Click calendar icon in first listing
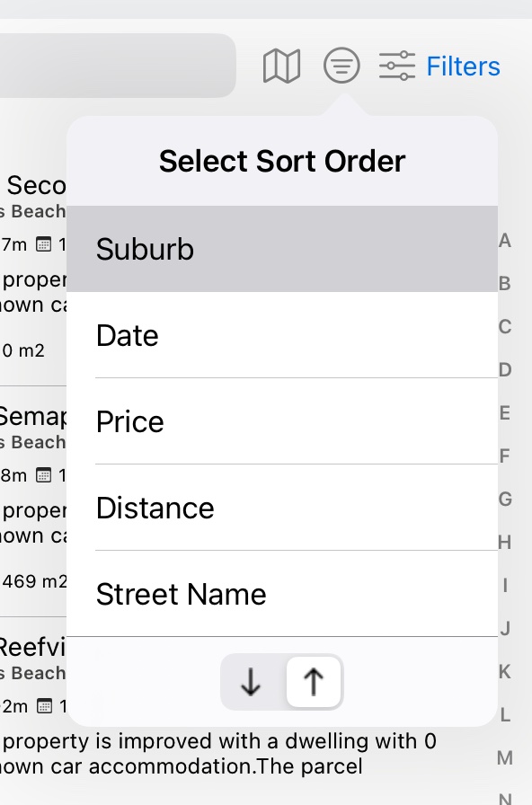Viewport: 532px width, 805px height. click(x=44, y=244)
